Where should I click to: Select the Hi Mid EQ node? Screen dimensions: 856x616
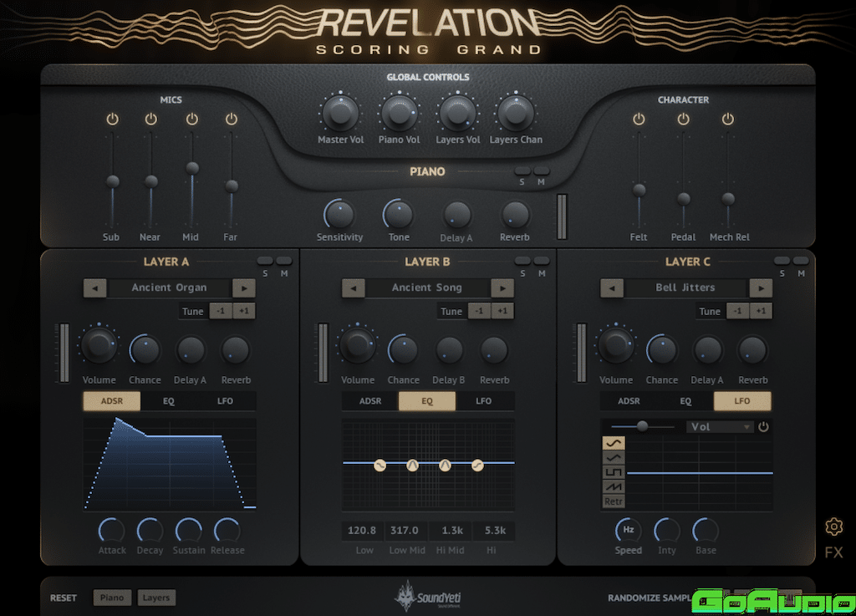(x=445, y=465)
